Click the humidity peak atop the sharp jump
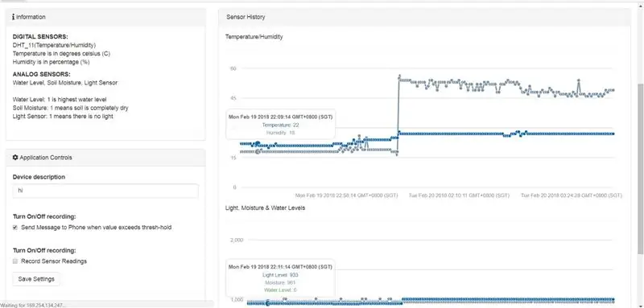Screen dimensions: 644x308 (398, 76)
